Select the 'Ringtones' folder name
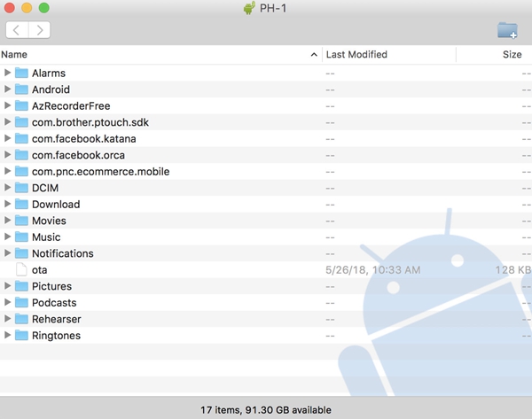Viewport: 532px width, 419px height. coord(57,336)
